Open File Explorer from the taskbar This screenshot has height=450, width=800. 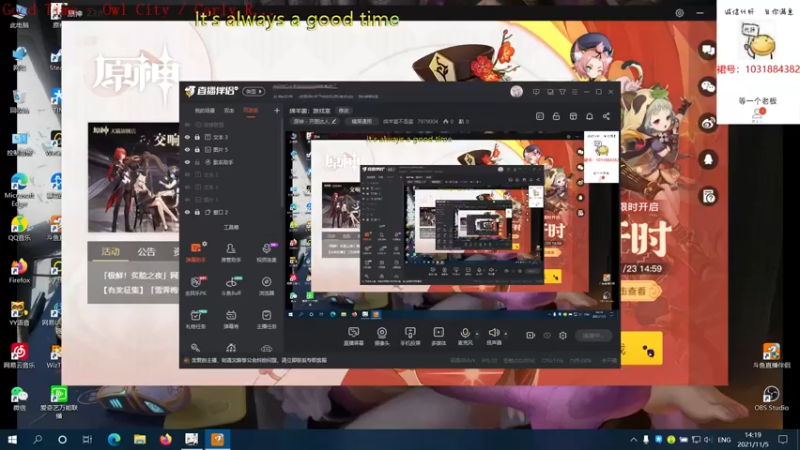click(x=140, y=439)
